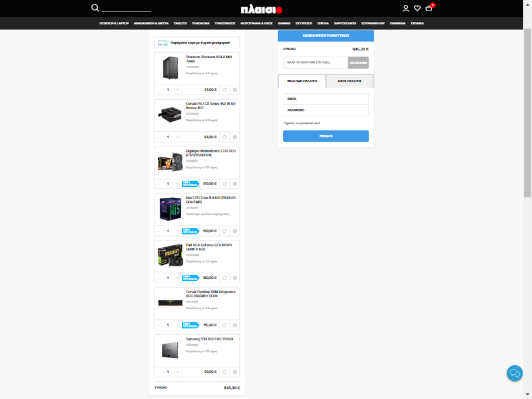Refresh the Corsair PSU CX item
Viewport: 532px width, 399px height.
tap(224, 137)
